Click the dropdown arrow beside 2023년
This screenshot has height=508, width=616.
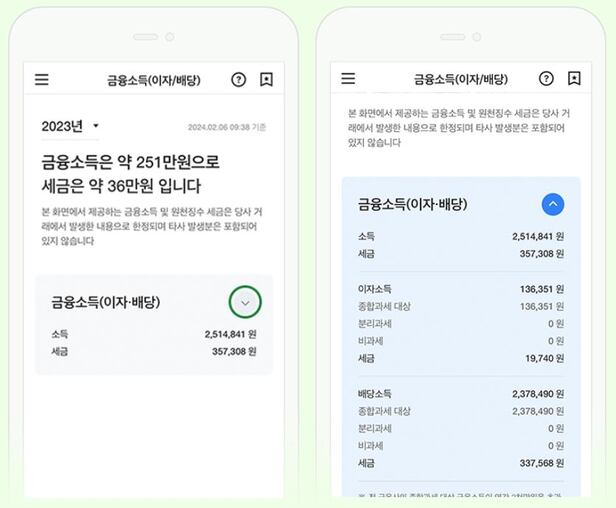pyautogui.click(x=95, y=126)
